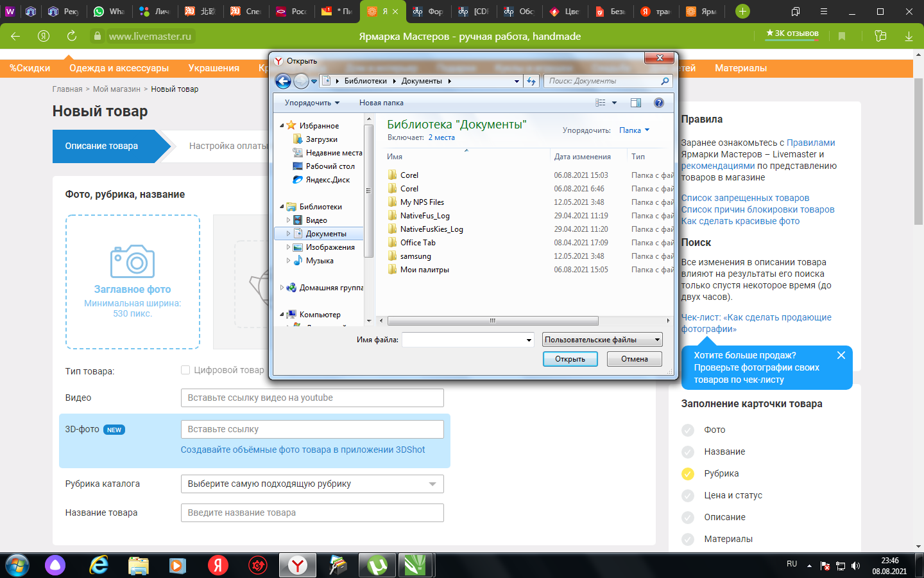Click the Название checklist circle
The width and height of the screenshot is (924, 578).
[688, 452]
